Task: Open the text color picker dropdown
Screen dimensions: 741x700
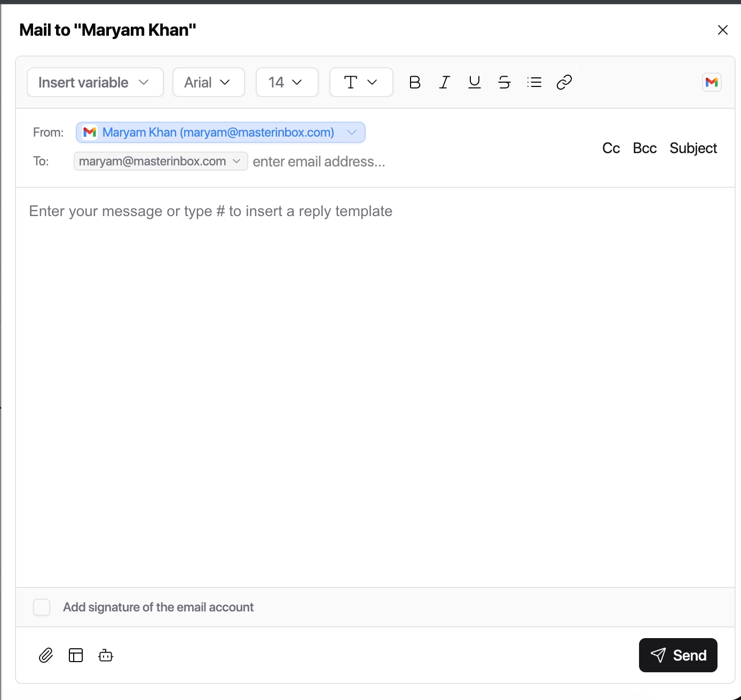Action: 361,82
